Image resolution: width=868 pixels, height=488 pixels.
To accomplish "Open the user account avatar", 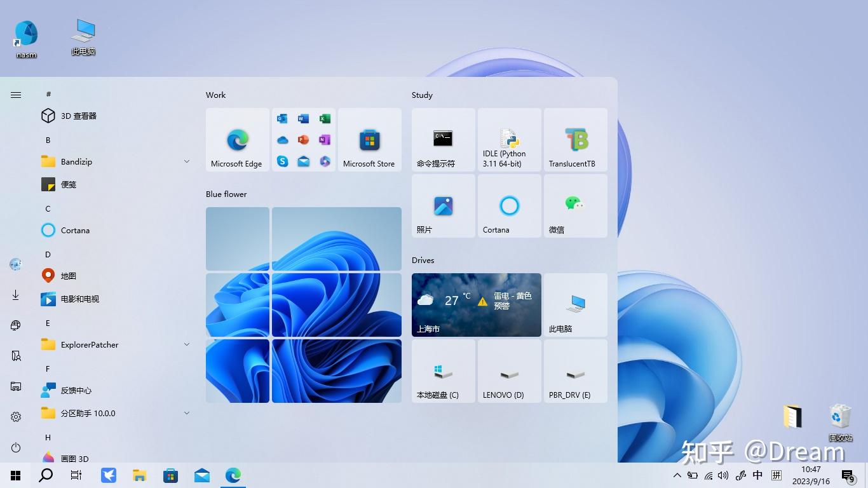I will 16,264.
